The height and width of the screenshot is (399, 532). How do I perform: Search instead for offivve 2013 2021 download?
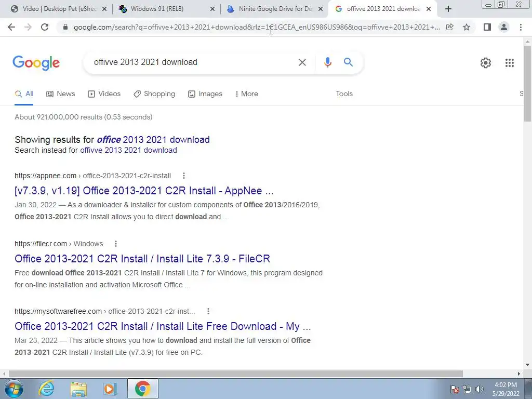click(129, 150)
